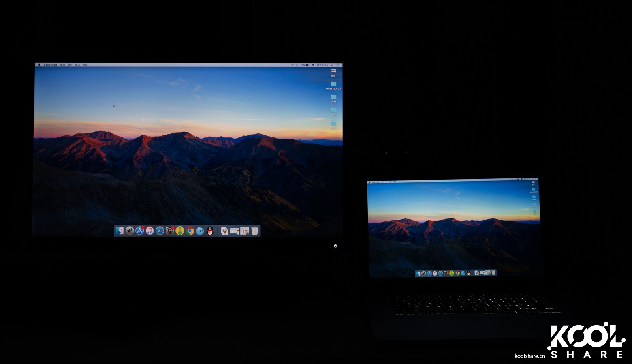Image resolution: width=632 pixels, height=364 pixels.
Task: Open the input source menu on large monitor
Action: (313, 65)
